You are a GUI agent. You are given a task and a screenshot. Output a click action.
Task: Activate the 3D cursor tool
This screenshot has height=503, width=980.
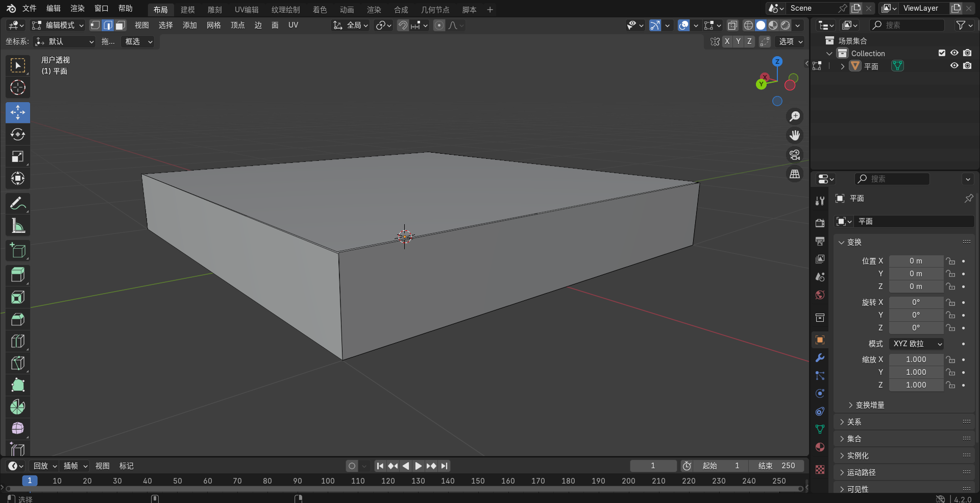click(18, 87)
